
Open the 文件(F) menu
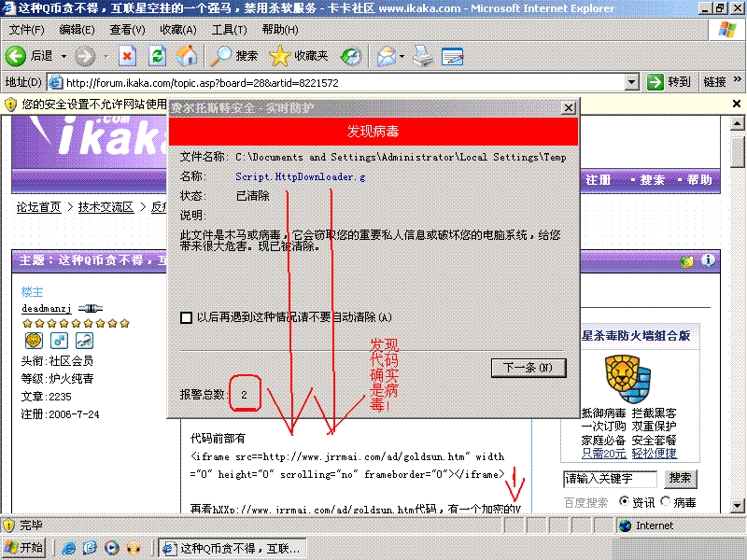(27, 30)
